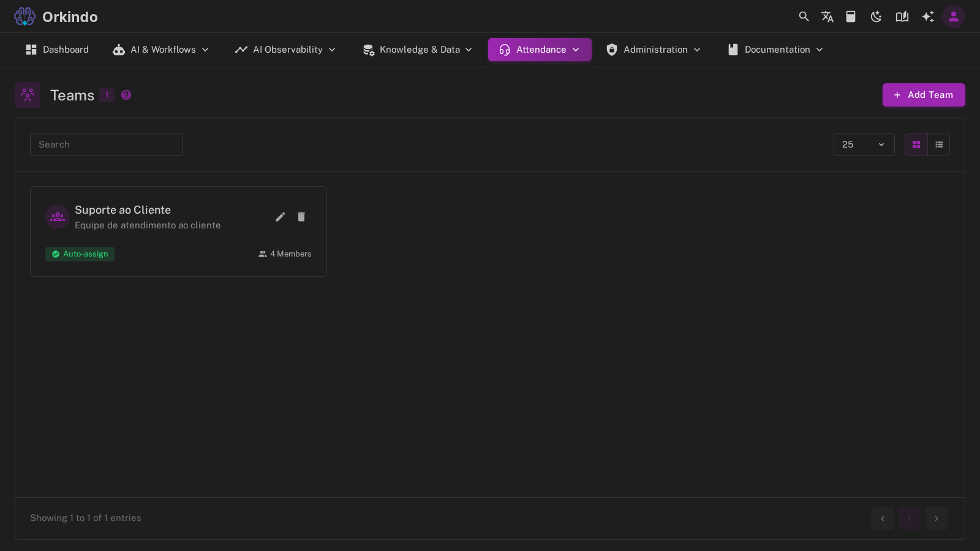Expand the Attendance menu

pyautogui.click(x=540, y=50)
